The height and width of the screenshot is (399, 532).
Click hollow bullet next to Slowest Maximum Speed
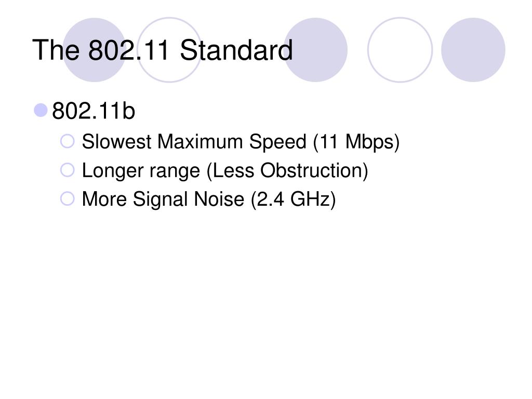(x=67, y=141)
